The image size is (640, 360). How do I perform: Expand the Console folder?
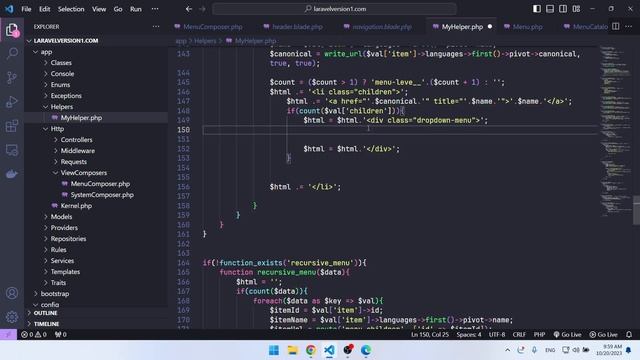[62, 74]
